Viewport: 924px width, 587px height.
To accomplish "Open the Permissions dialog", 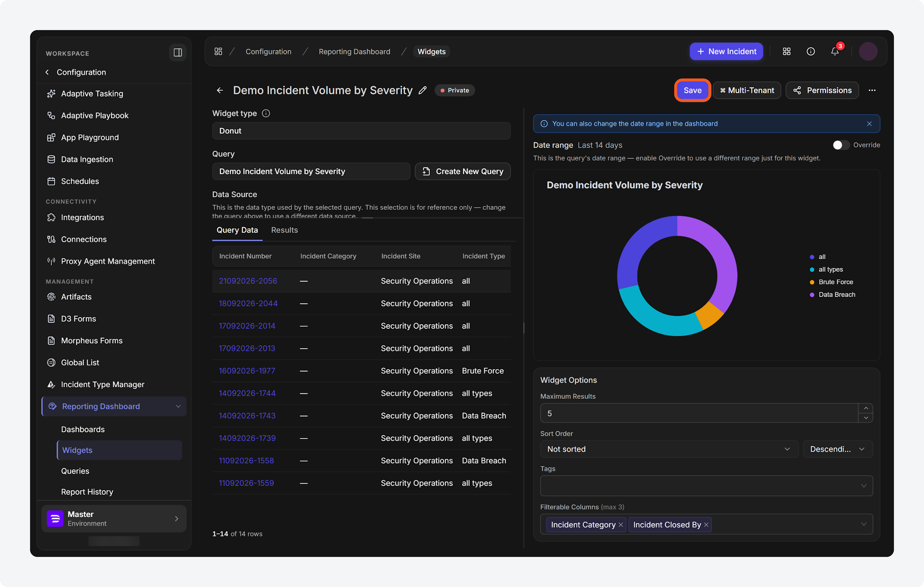I will 822,90.
